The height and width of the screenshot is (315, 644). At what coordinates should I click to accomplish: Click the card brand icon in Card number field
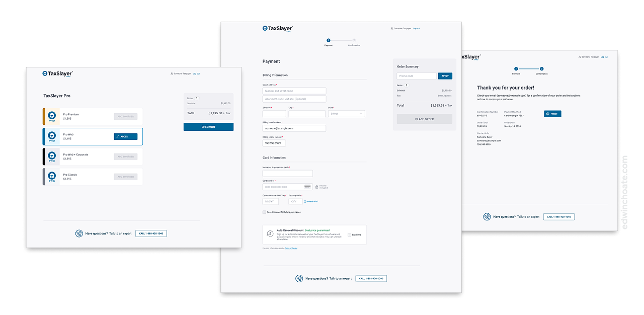tap(307, 187)
